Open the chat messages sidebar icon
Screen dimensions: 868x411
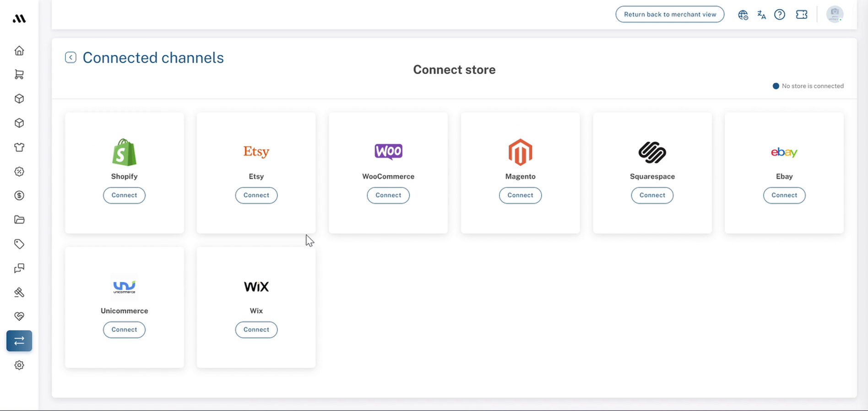(19, 268)
